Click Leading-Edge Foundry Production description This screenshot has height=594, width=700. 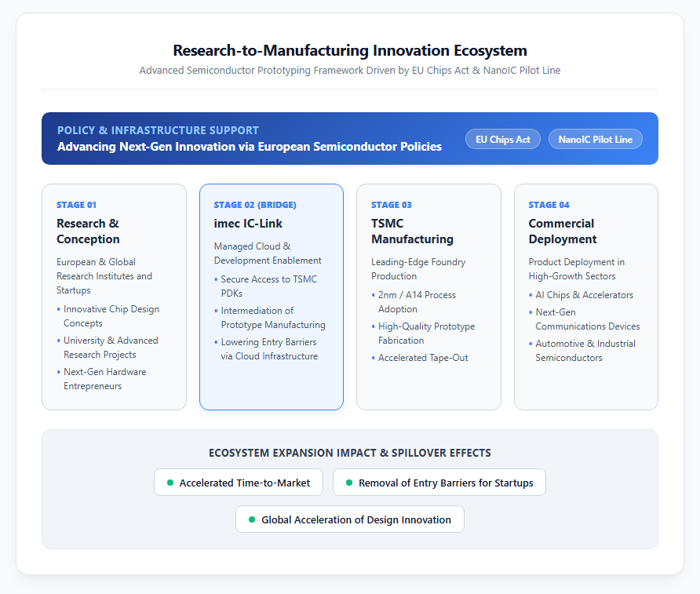(x=418, y=269)
